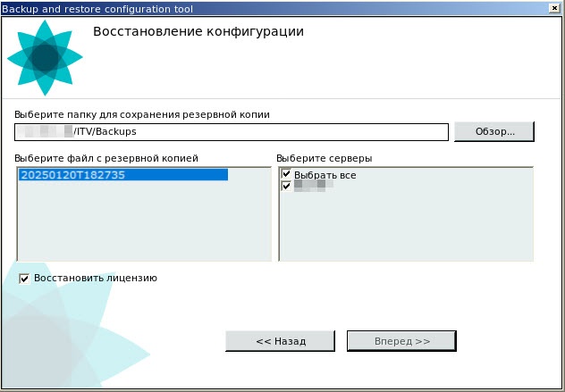This screenshot has height=392, width=565.
Task: Click empty space in the servers list
Action: coord(407,228)
